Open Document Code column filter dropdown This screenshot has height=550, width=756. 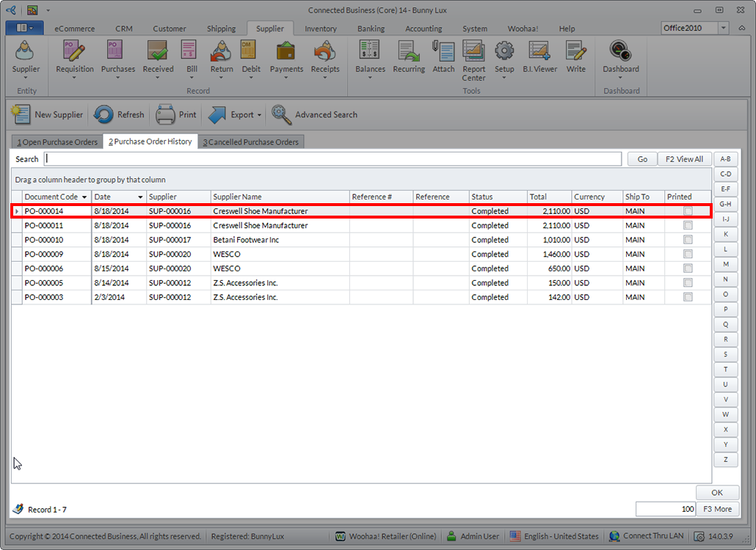(84, 197)
